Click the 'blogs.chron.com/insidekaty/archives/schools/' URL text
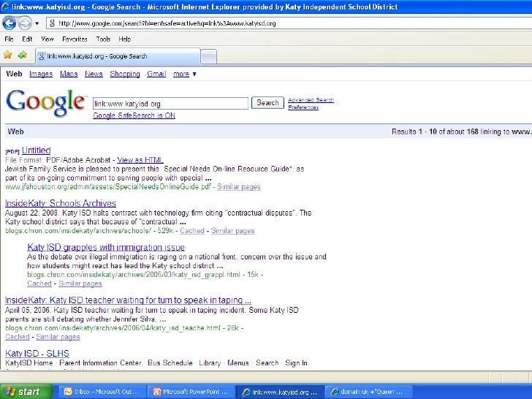Viewport: 532px width, 399px height. [x=78, y=231]
